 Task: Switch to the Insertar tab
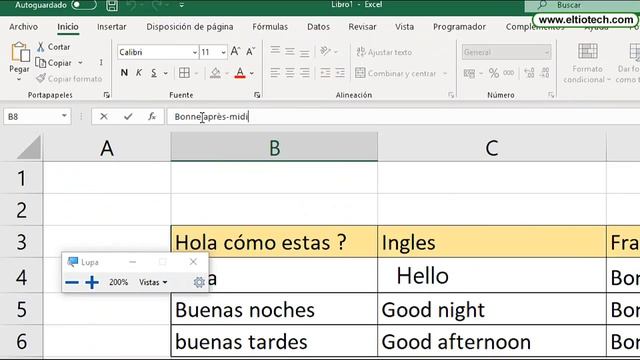point(111,27)
